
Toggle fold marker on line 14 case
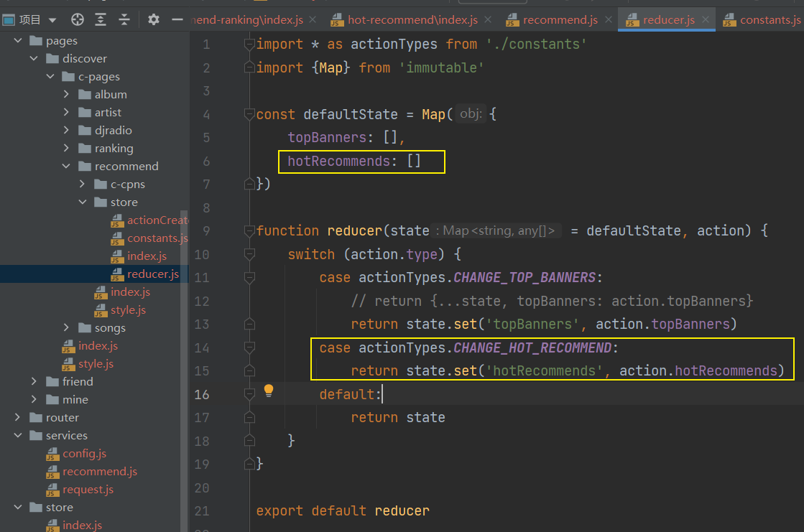click(249, 347)
